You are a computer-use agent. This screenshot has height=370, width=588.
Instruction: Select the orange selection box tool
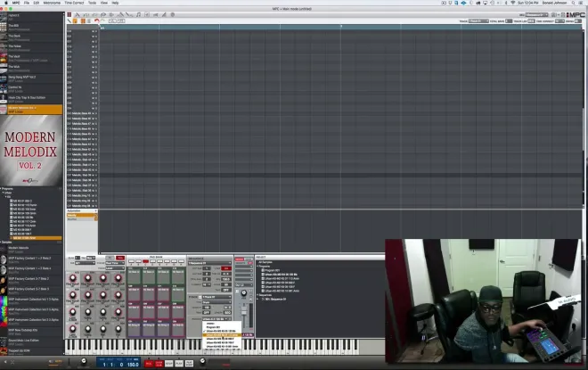click(75, 21)
